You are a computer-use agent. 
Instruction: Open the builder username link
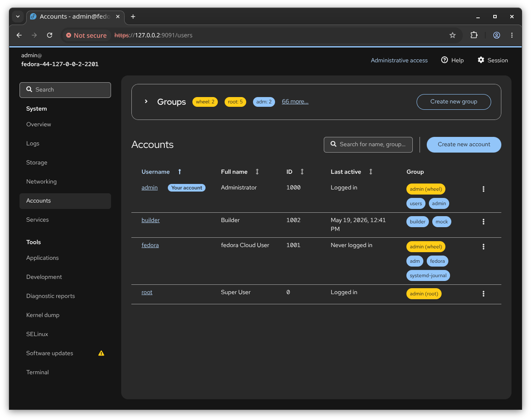click(150, 220)
